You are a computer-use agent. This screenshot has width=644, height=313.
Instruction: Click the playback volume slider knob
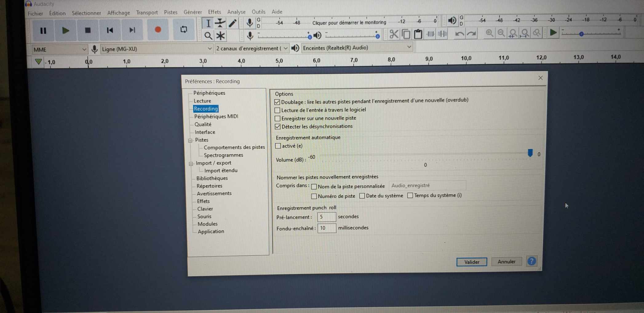[378, 36]
